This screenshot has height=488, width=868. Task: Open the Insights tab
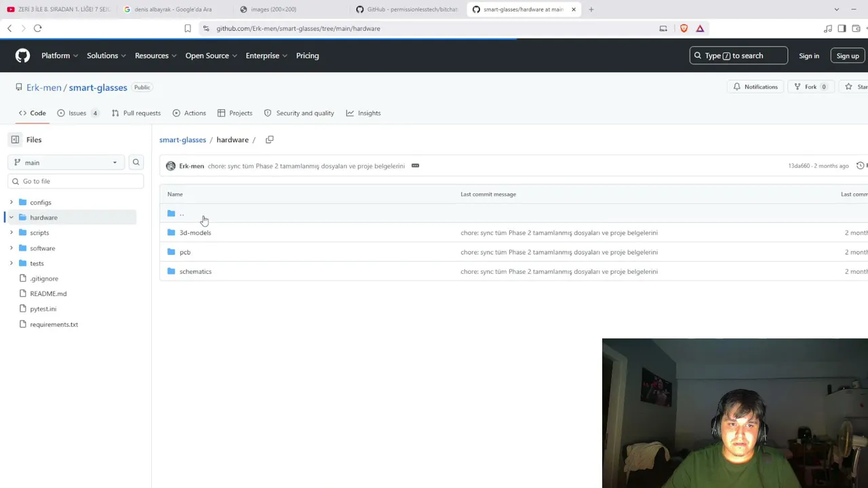[x=363, y=113]
